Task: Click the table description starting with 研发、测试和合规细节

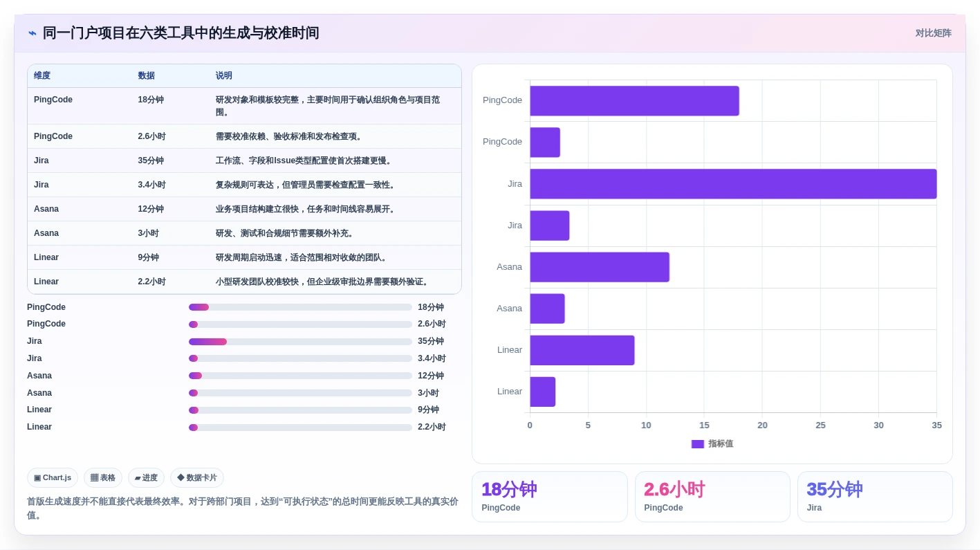Action: (x=286, y=233)
